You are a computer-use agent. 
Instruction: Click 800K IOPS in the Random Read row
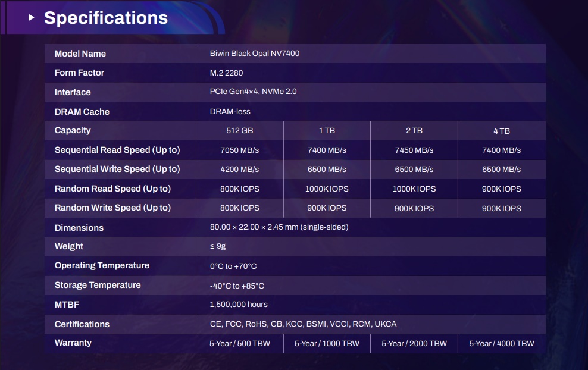coord(240,189)
